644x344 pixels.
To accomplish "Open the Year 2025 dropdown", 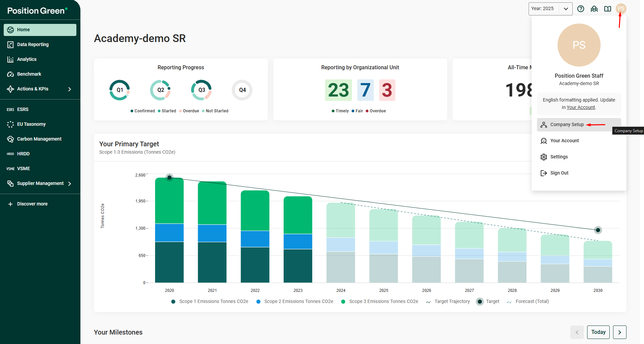I will point(550,9).
